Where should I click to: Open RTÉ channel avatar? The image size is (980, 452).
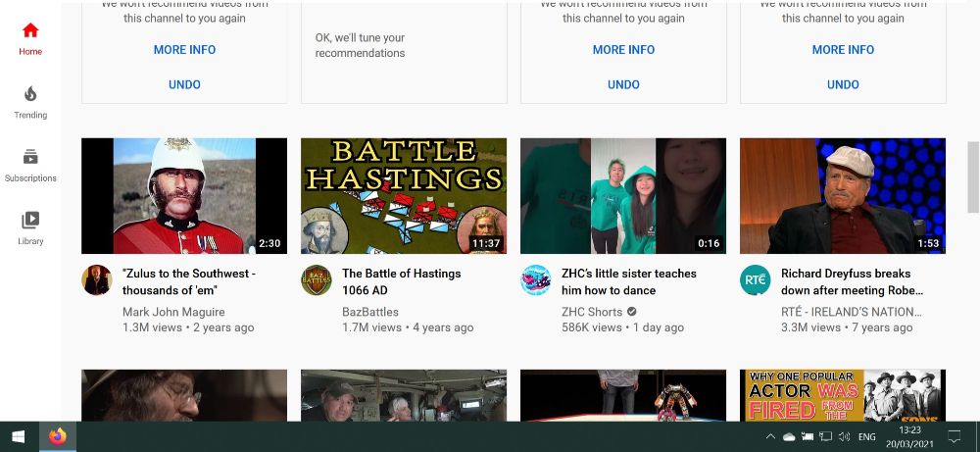(755, 280)
